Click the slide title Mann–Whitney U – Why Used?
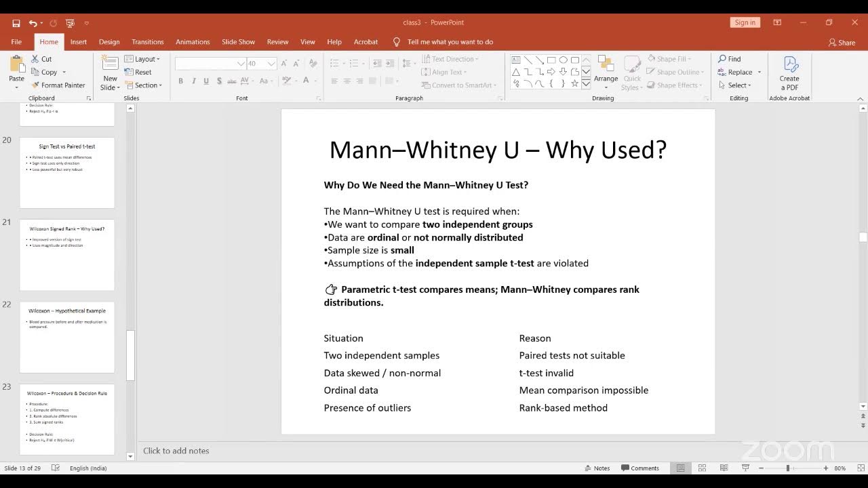This screenshot has width=868, height=488. pos(498,150)
